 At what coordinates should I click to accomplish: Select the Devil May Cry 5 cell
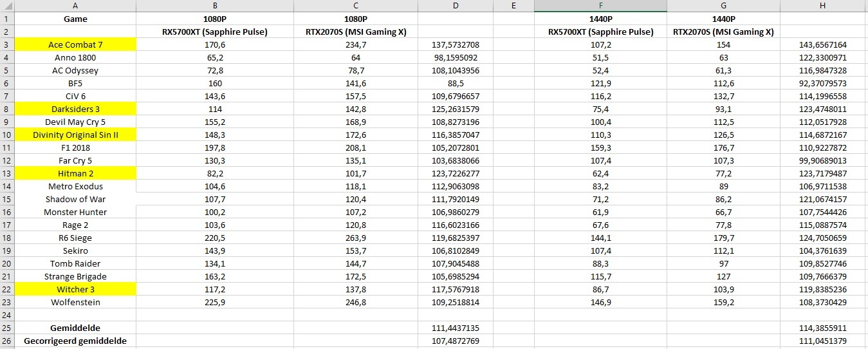[x=75, y=122]
